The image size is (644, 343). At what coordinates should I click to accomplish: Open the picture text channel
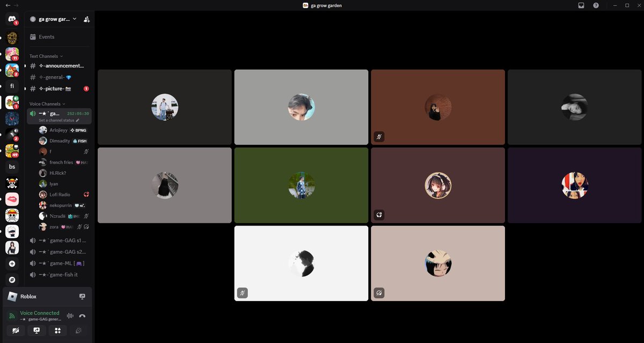[x=60, y=89]
